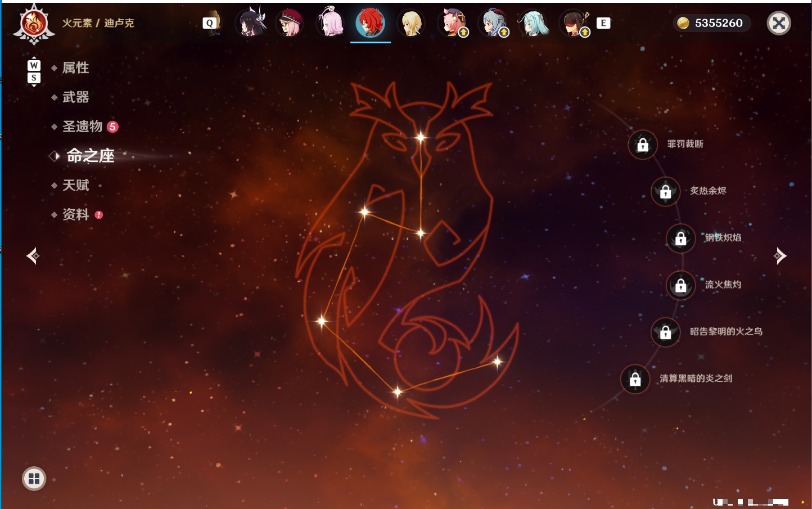The image size is (812, 509).
Task: Open the 资料 profile menu
Action: 75,214
